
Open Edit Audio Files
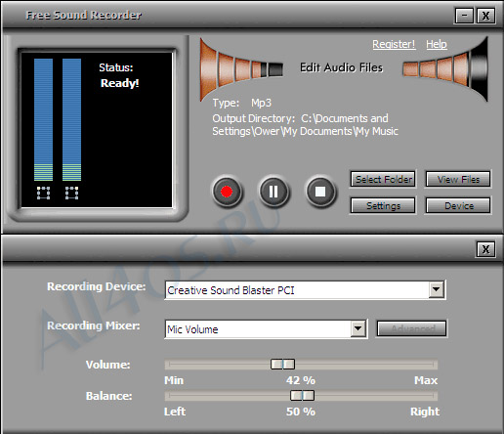[341, 67]
